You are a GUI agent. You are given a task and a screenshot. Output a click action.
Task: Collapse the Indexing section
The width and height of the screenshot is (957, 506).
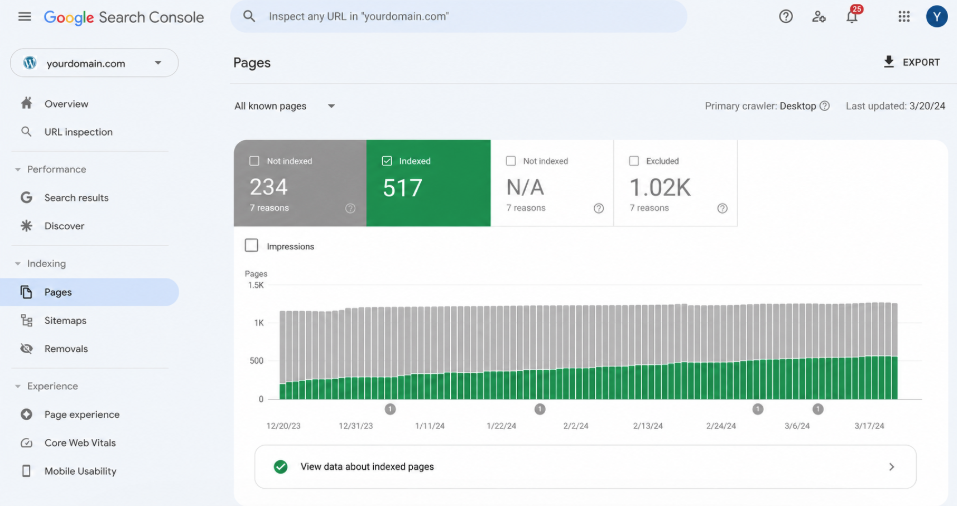click(18, 264)
